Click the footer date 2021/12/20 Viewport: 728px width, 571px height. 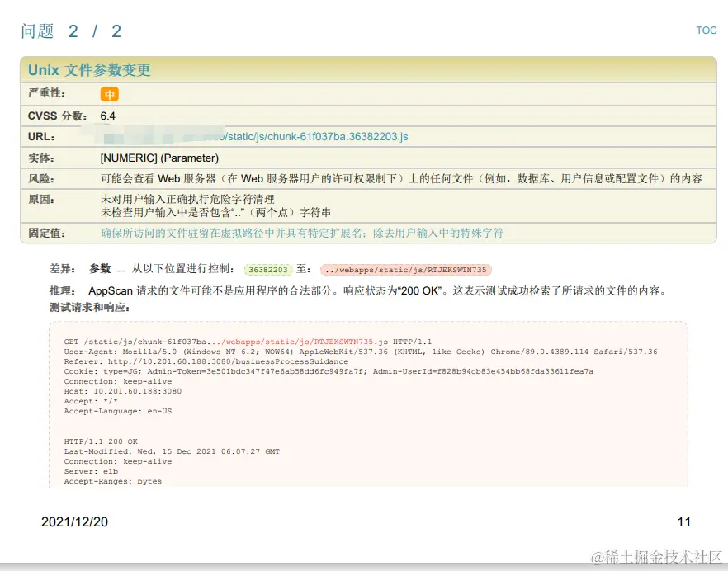coord(75,521)
